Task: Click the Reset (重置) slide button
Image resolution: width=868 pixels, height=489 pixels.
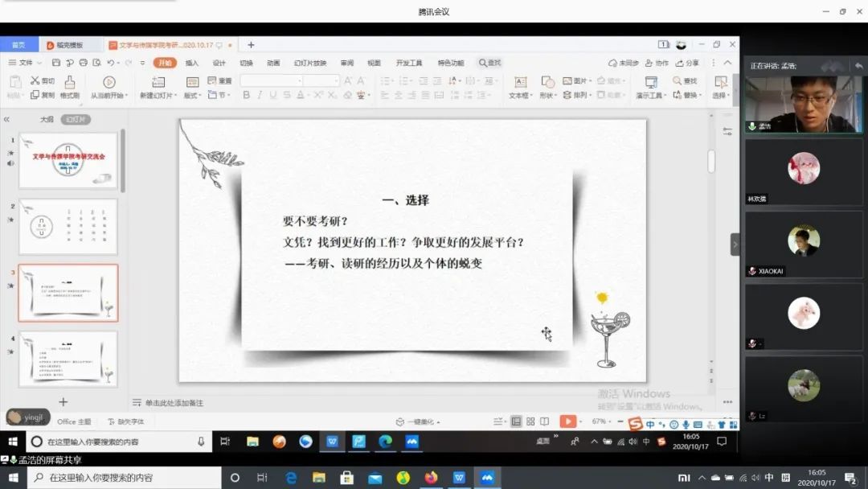Action: [219, 80]
